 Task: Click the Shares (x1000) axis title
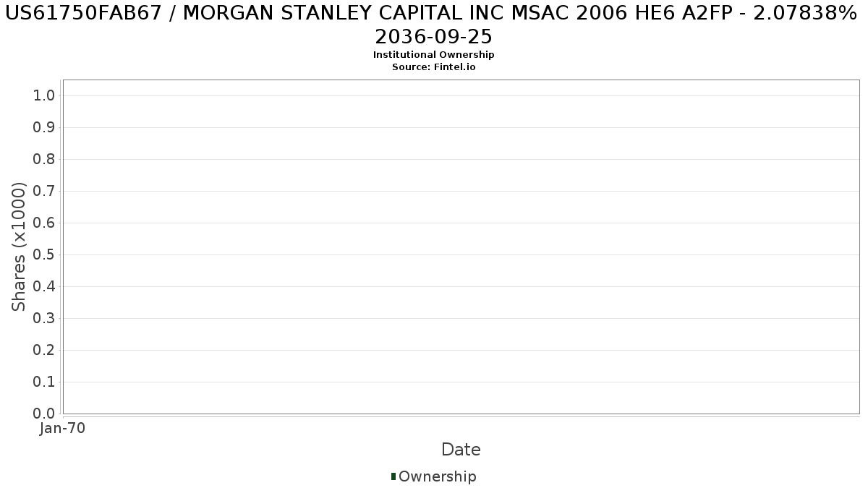pyautogui.click(x=20, y=247)
